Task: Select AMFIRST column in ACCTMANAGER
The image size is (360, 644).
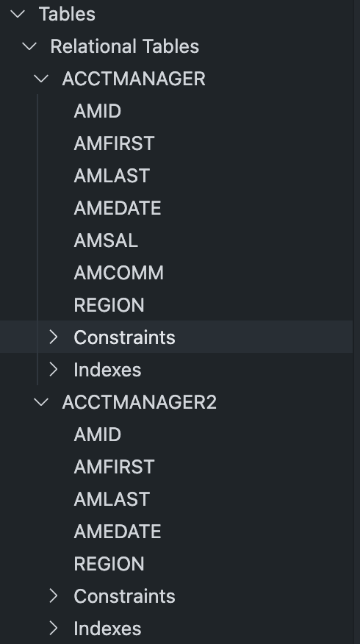Action: point(114,143)
